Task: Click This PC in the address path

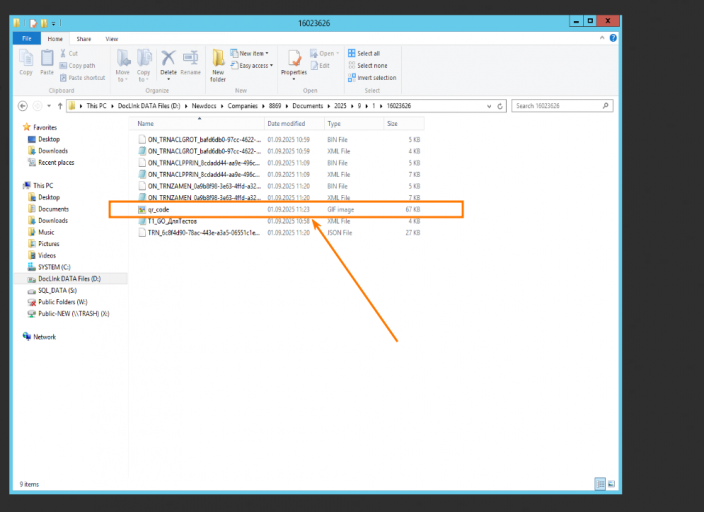Action: pyautogui.click(x=97, y=106)
